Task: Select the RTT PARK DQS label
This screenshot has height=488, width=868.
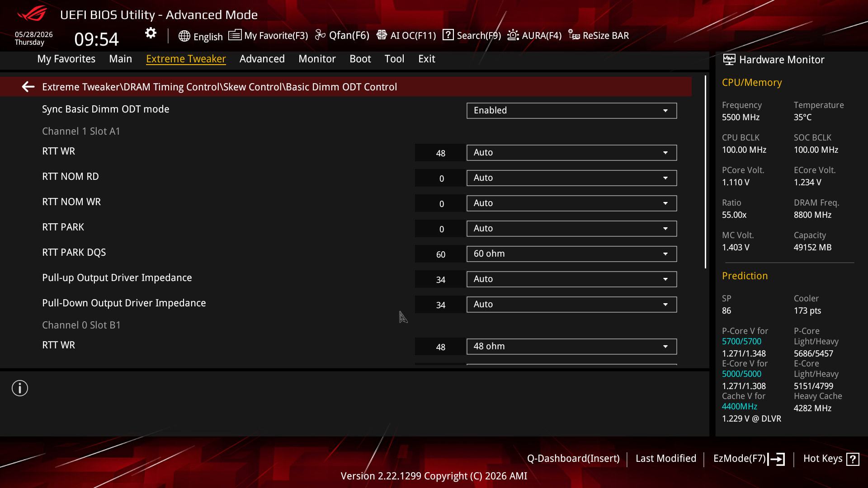Action: (x=74, y=253)
